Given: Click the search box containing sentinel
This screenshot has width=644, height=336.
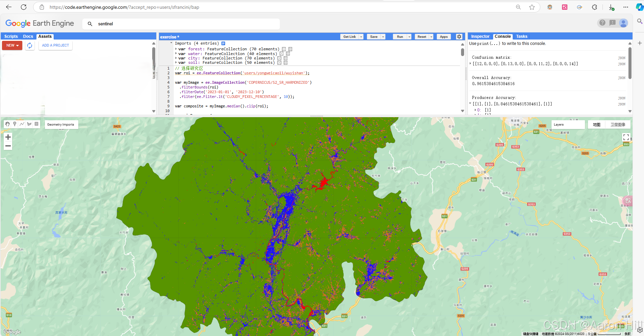Looking at the screenshot, I should click(x=181, y=24).
